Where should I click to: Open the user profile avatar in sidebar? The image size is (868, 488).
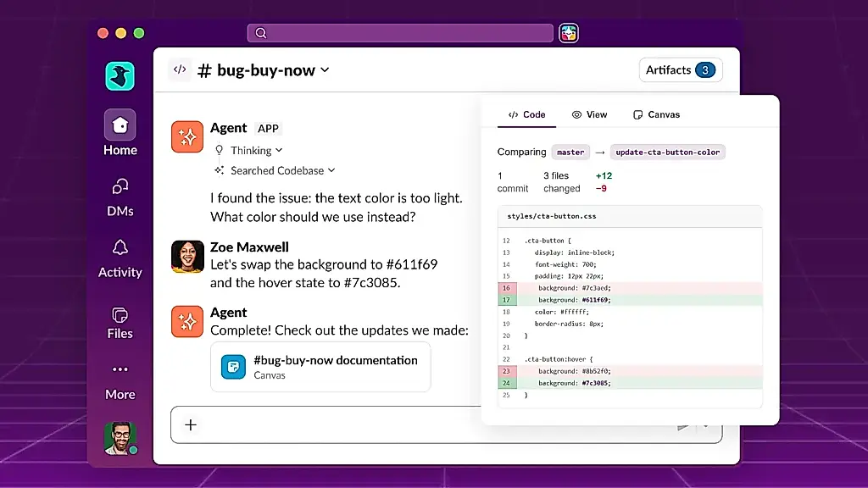(x=120, y=438)
